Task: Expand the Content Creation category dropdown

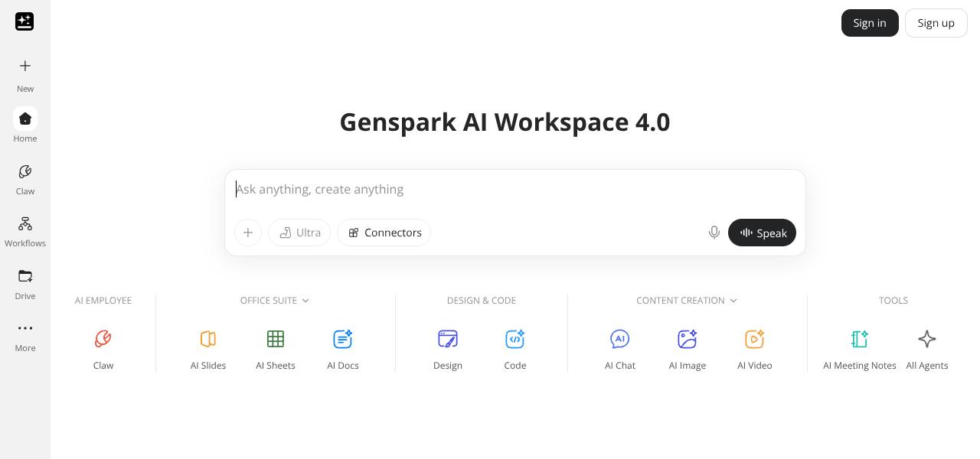Action: [687, 301]
